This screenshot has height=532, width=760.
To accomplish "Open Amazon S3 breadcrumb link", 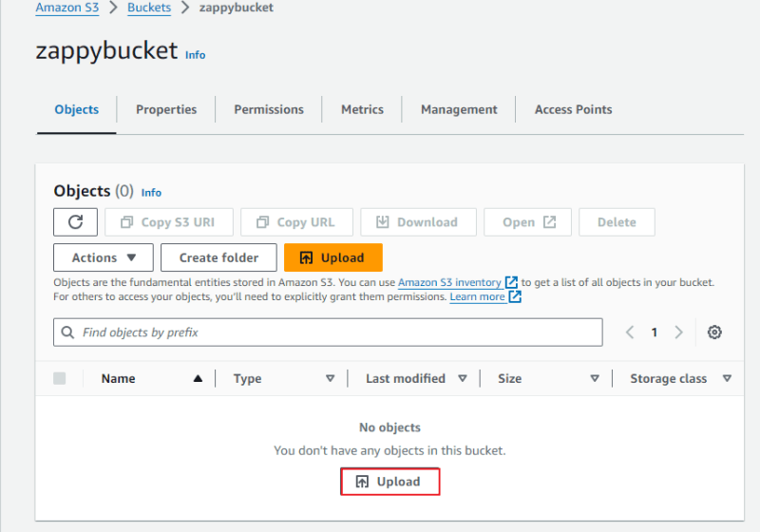I will [x=66, y=8].
